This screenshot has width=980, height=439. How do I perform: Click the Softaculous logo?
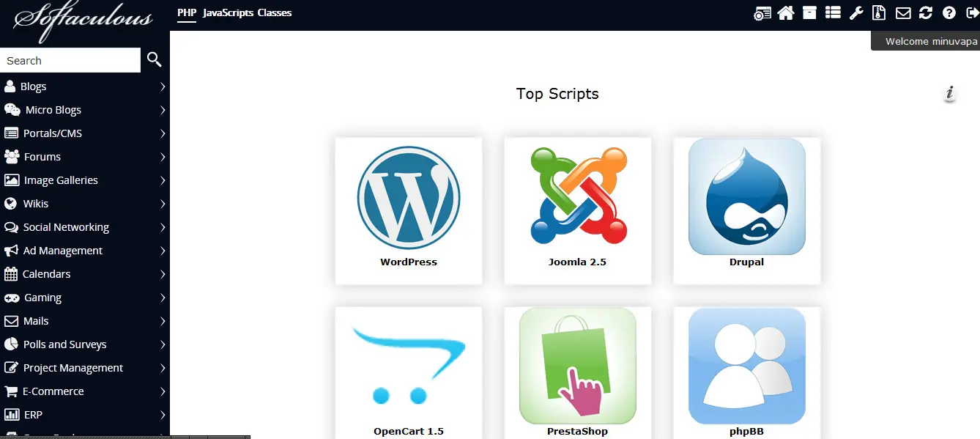point(84,21)
